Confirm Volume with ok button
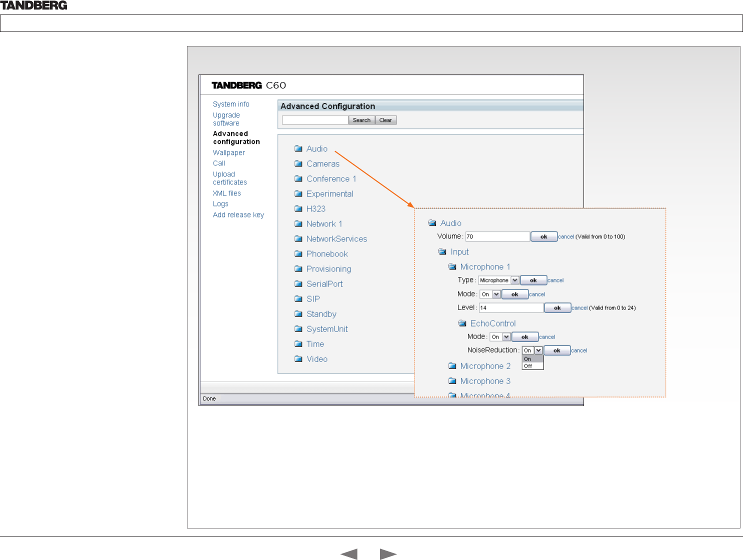Image resolution: width=743 pixels, height=560 pixels. tap(544, 236)
